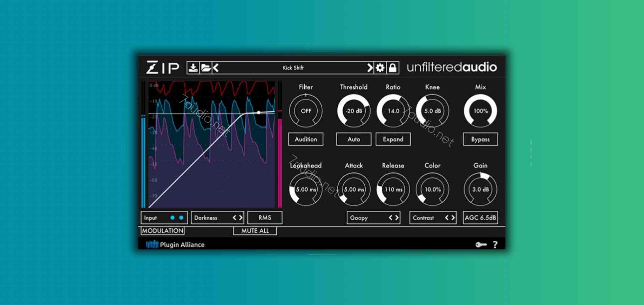The height and width of the screenshot is (305, 644).
Task: Go to the next preset arrow
Action: click(x=370, y=68)
